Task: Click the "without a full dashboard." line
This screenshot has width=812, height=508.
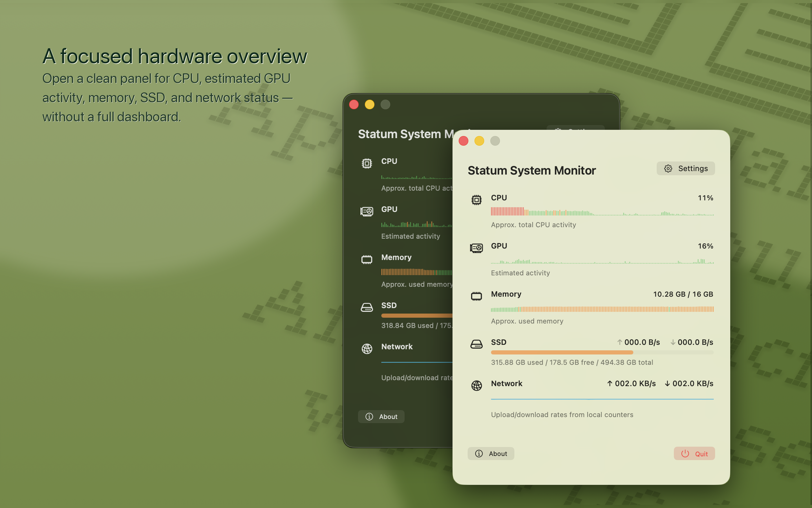Action: coord(111,117)
